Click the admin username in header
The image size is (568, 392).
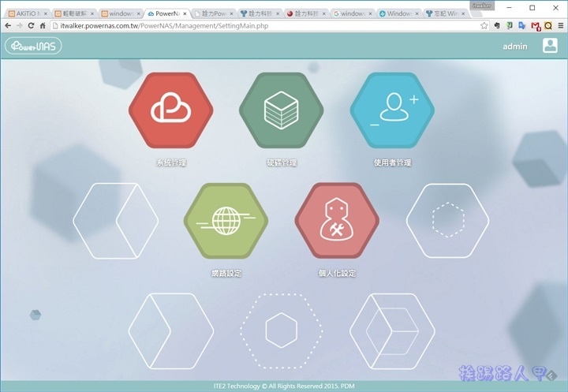pyautogui.click(x=515, y=47)
